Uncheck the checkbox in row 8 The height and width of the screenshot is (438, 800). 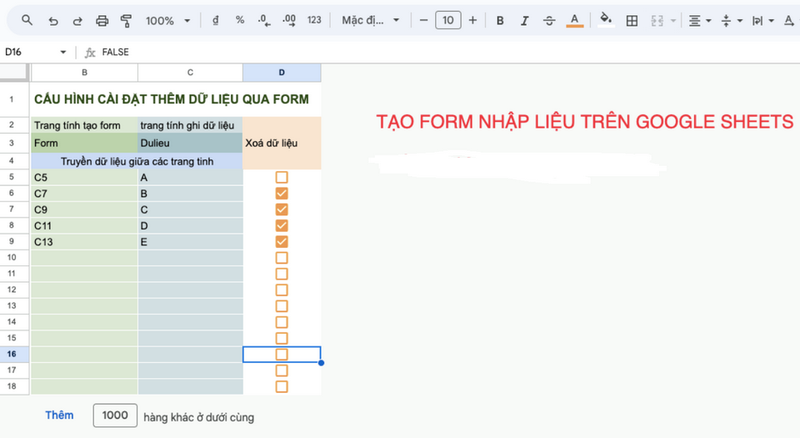(282, 226)
